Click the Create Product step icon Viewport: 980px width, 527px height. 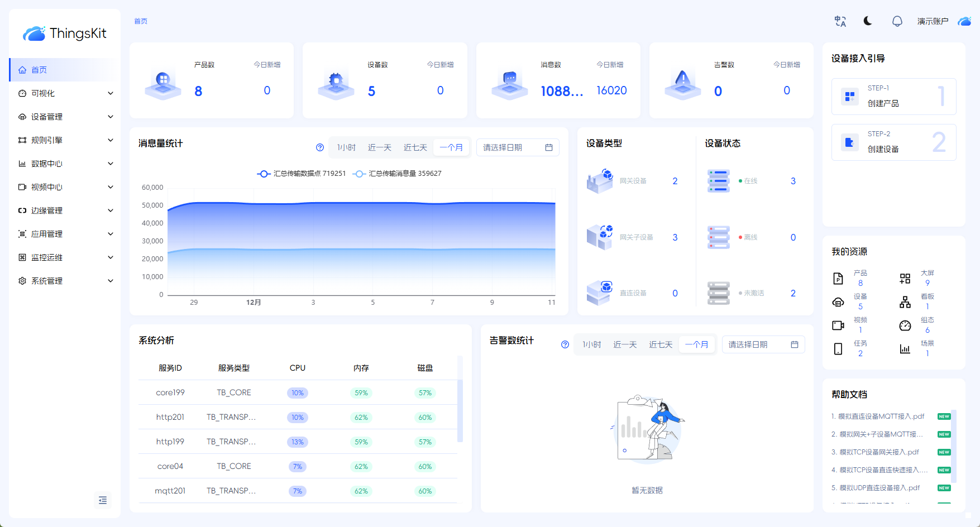click(849, 97)
